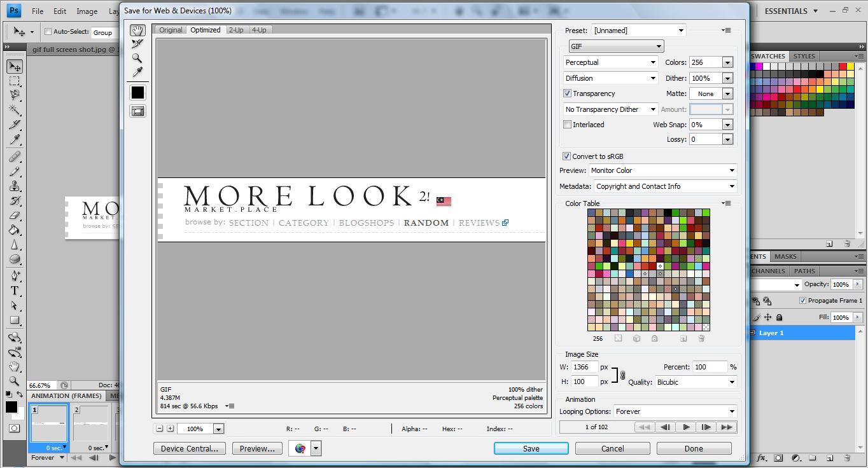Select the Magic Wand tool
The image size is (868, 468).
(x=15, y=110)
